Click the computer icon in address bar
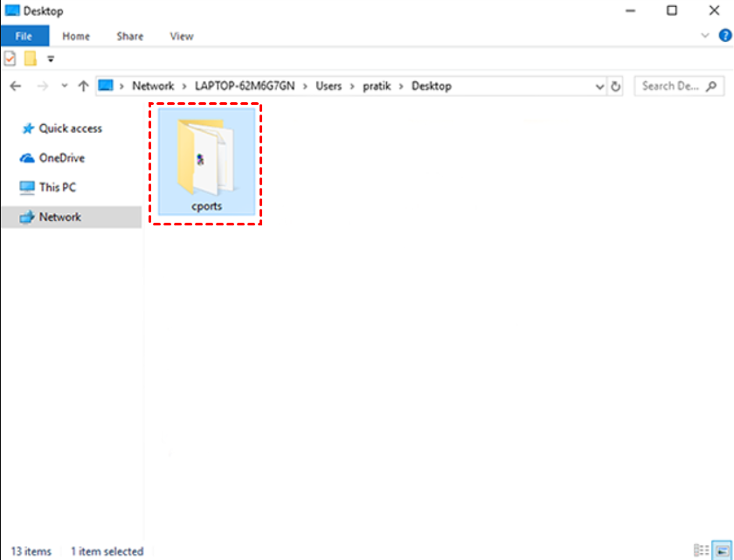Screen dimensions: 734x560 coord(107,86)
